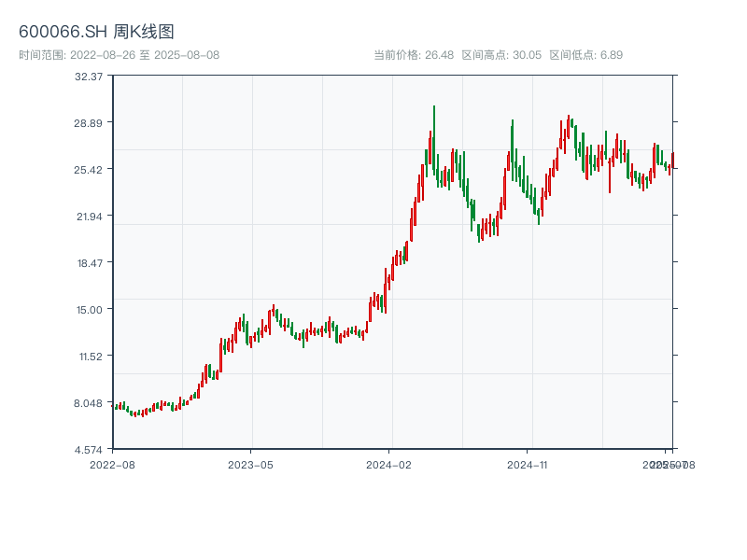Select the 2023-05 date axis label

250,464
